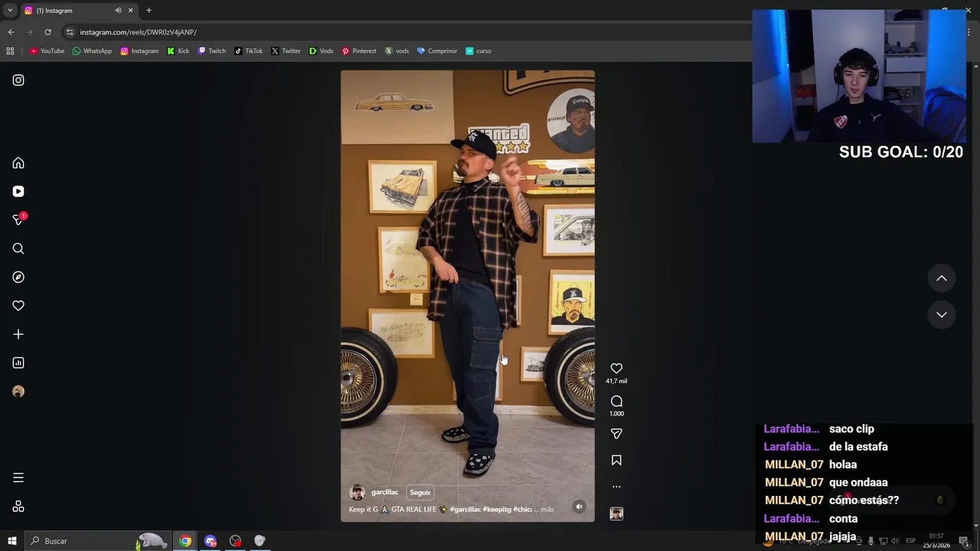
Task: Click the browser forward arrow
Action: pos(29,32)
